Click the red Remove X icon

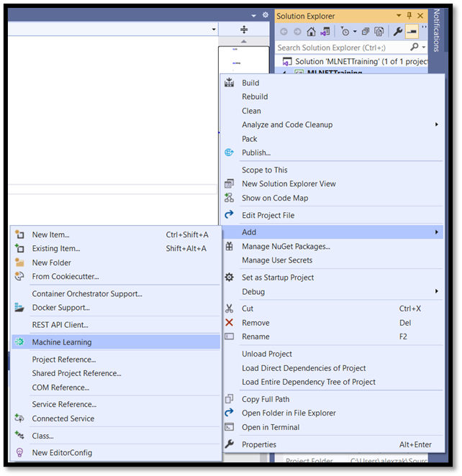[x=229, y=322]
